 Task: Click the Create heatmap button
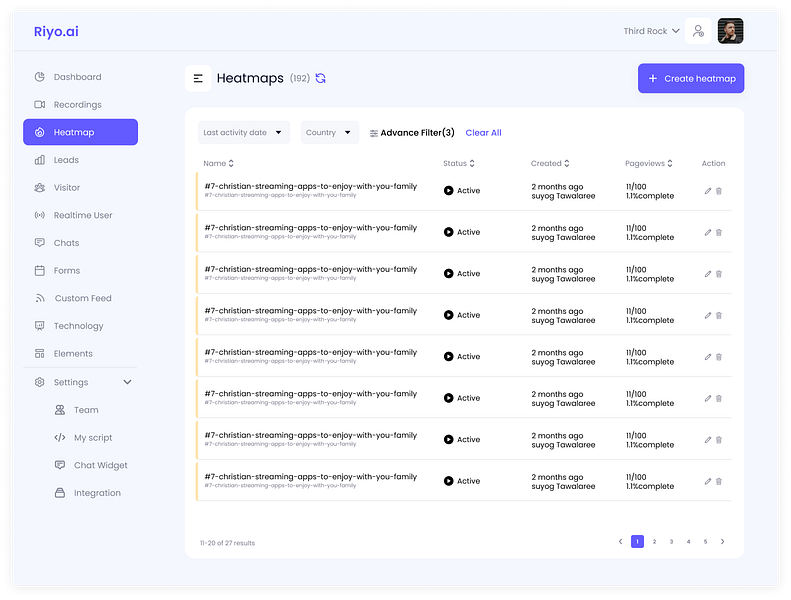tap(691, 78)
